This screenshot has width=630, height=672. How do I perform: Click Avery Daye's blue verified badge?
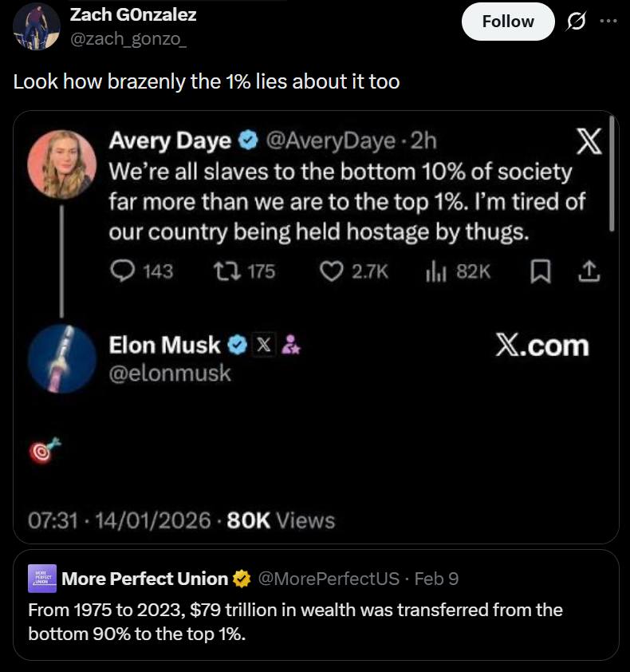pyautogui.click(x=248, y=141)
